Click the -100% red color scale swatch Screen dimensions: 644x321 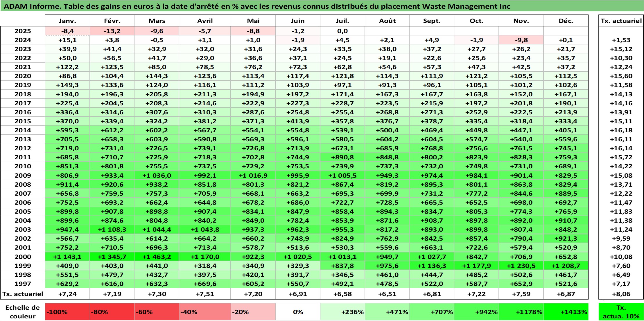67,312
